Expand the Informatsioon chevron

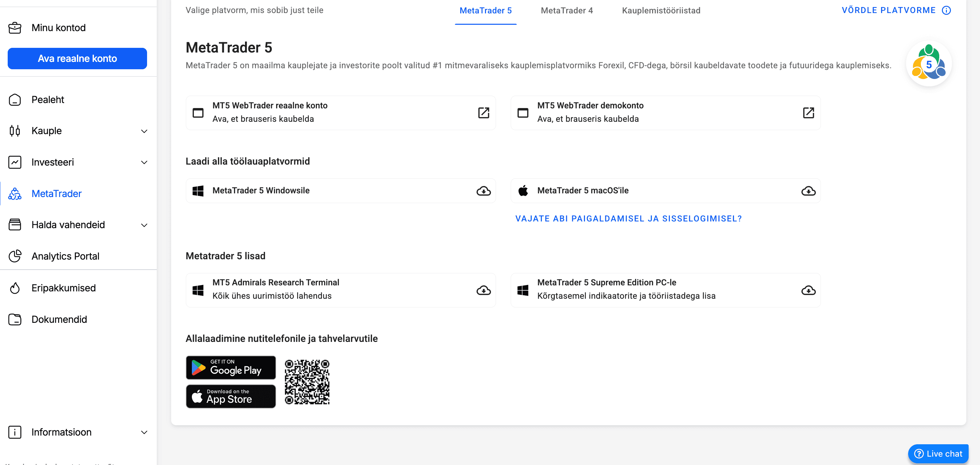pyautogui.click(x=144, y=433)
